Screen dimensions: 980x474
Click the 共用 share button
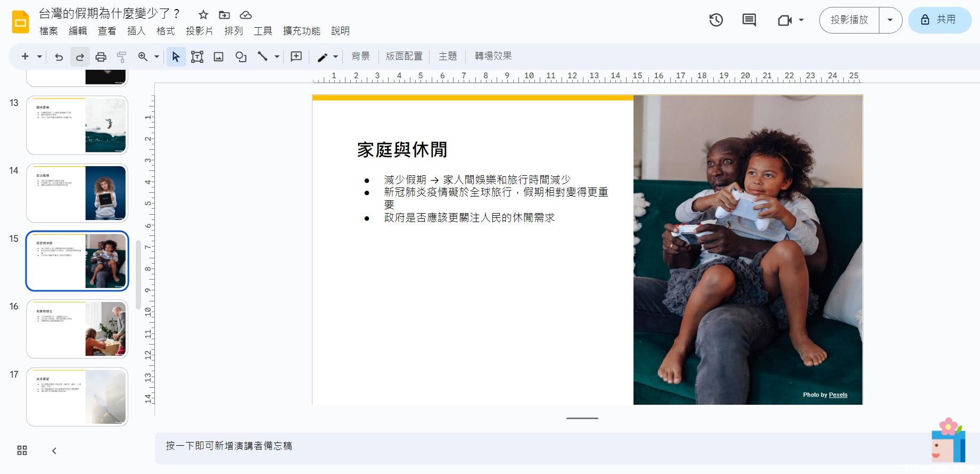coord(940,20)
